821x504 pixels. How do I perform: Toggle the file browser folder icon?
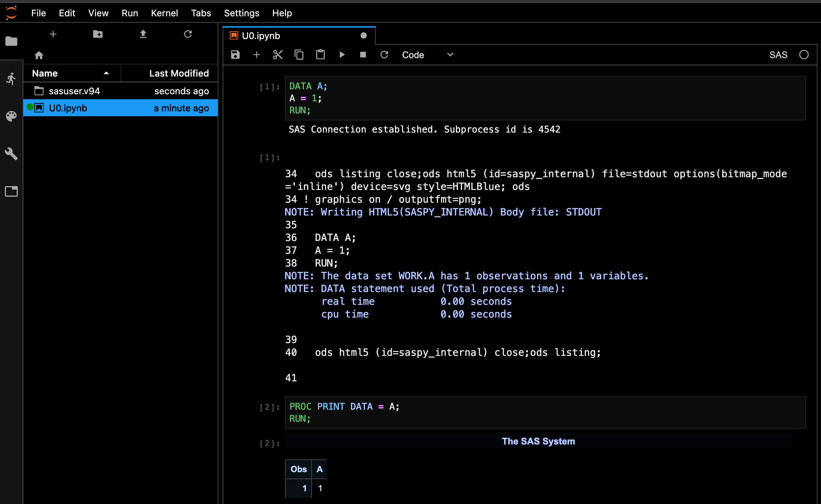[11, 41]
